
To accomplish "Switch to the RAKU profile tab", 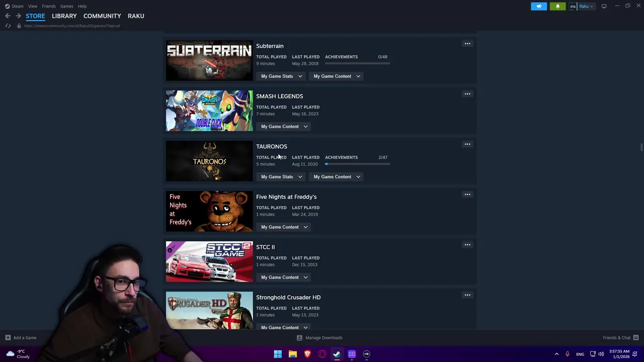I will [x=136, y=16].
